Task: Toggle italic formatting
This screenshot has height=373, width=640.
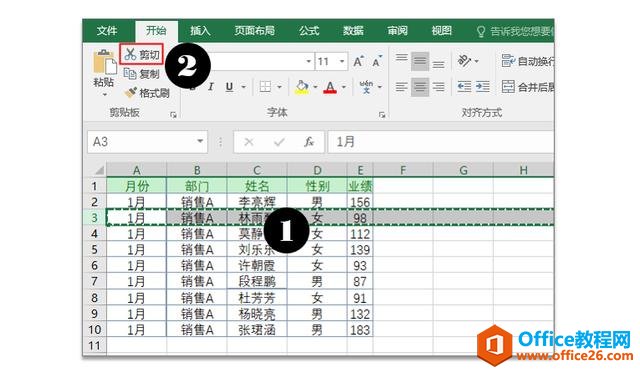Action: (211, 87)
